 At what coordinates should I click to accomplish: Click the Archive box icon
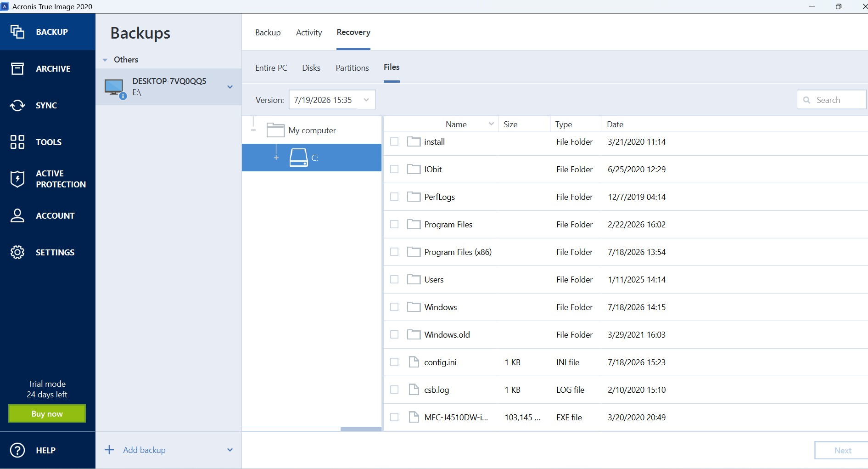coord(17,68)
